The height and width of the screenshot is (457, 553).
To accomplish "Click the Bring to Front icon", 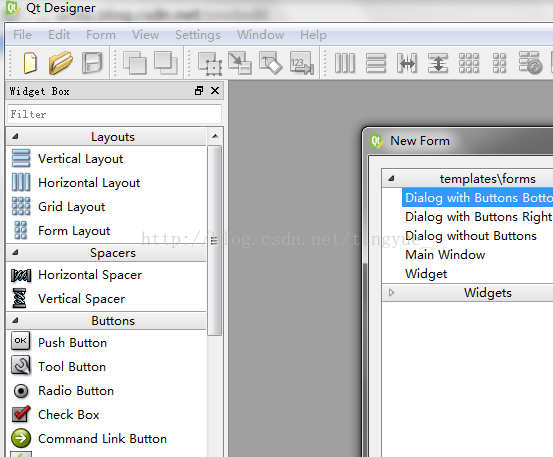I will [165, 63].
